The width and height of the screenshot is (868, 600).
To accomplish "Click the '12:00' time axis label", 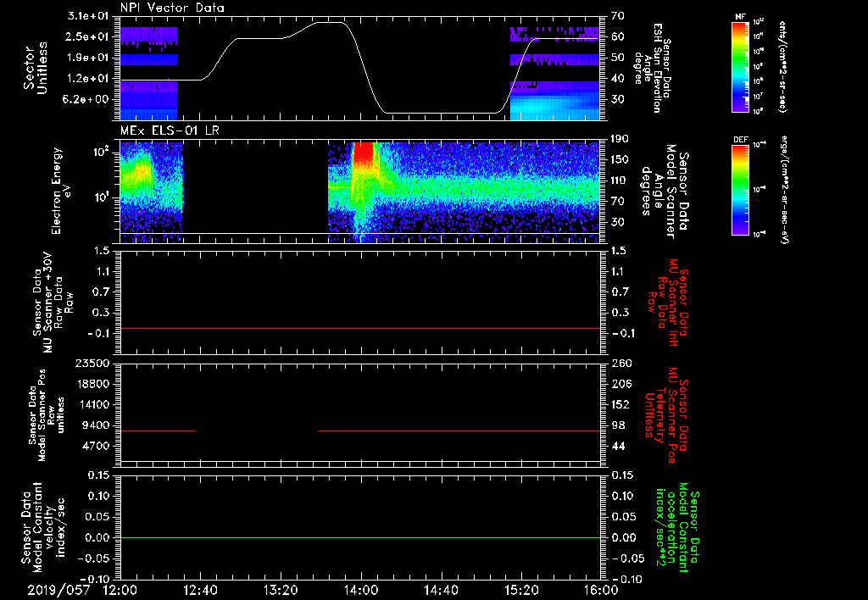I will click(x=120, y=590).
